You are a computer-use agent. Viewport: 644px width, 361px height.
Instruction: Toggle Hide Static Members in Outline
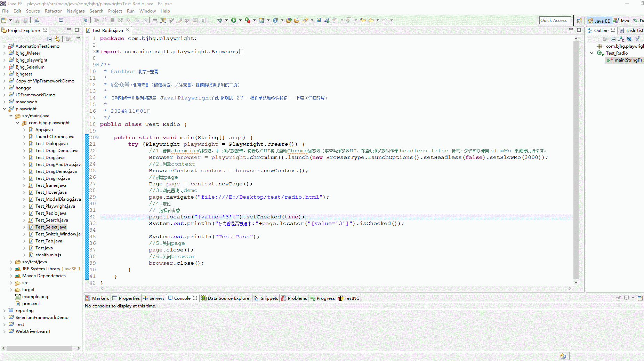click(x=637, y=39)
